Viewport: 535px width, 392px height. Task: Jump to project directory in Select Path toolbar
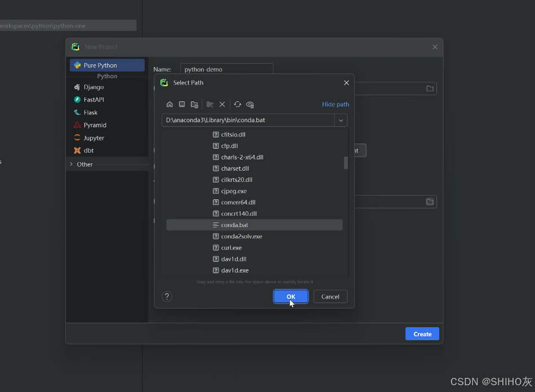click(194, 104)
